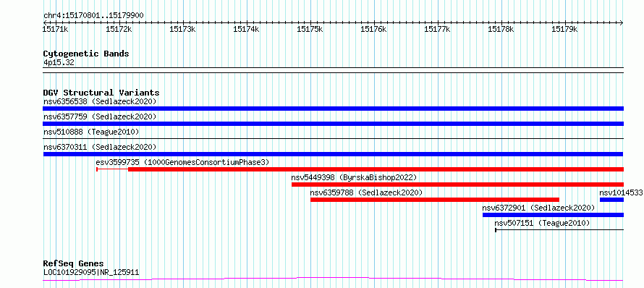Click the 15172k ruler label
Image resolution: width=644 pixels, height=288 pixels.
coord(119,29)
